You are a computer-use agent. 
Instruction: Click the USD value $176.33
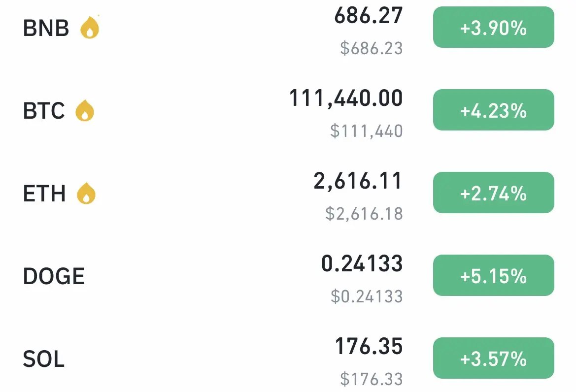tap(372, 379)
